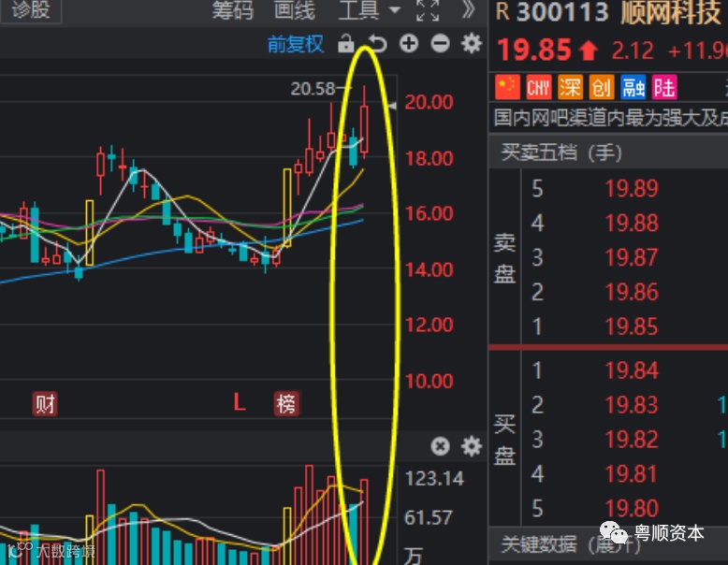Click the 20.00 price axis label
This screenshot has height=565, width=728.
[429, 102]
